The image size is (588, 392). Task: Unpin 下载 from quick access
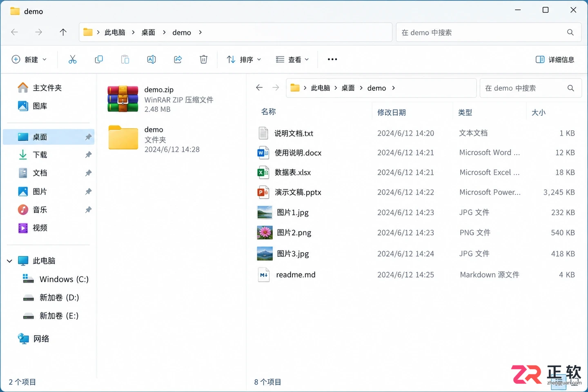[88, 155]
